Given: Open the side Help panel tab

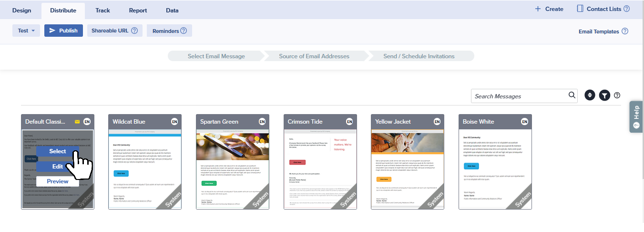Looking at the screenshot, I should pyautogui.click(x=636, y=116).
